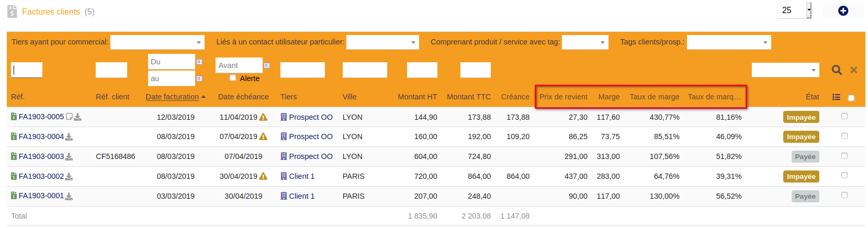The height and width of the screenshot is (228, 868).
Task: Open calendar picker for 'Du' date
Action: (199, 62)
